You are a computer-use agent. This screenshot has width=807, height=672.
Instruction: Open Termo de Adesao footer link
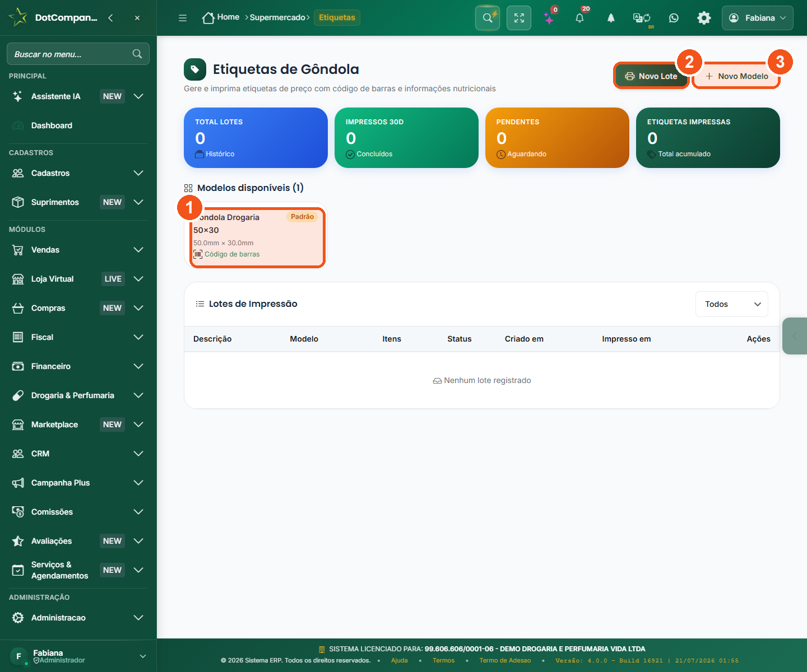(505, 660)
